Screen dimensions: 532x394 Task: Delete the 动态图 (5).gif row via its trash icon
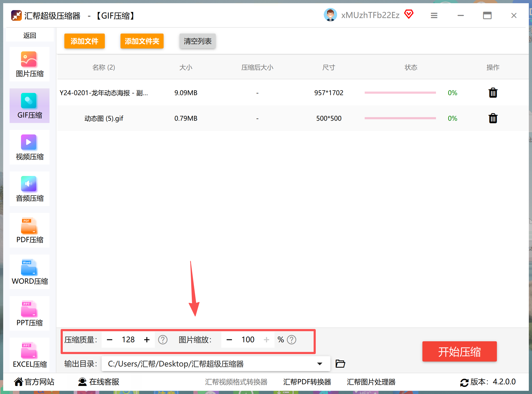coord(493,118)
